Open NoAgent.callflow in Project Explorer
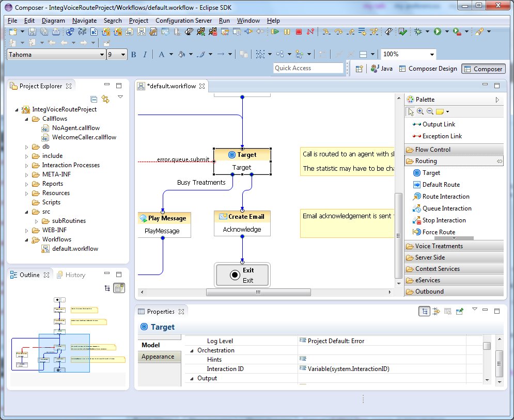This screenshot has height=420, width=514. point(76,128)
